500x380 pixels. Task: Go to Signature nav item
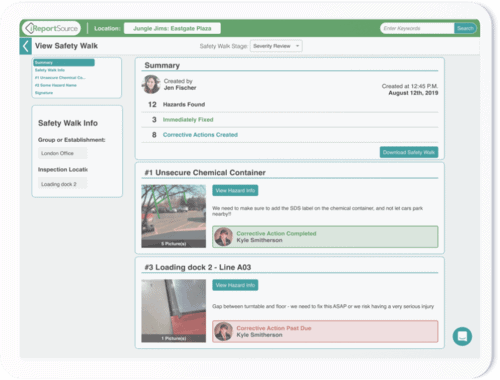tap(44, 93)
